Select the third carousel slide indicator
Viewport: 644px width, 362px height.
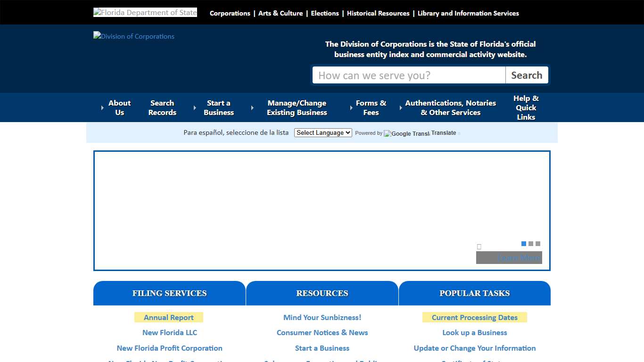click(x=537, y=244)
